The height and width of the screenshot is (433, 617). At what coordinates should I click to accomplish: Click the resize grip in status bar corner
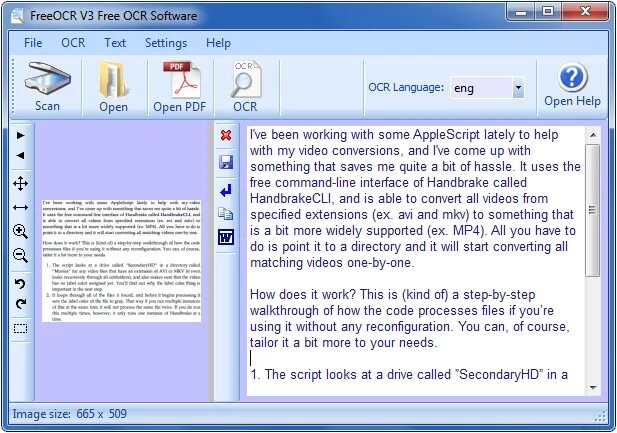pos(600,416)
